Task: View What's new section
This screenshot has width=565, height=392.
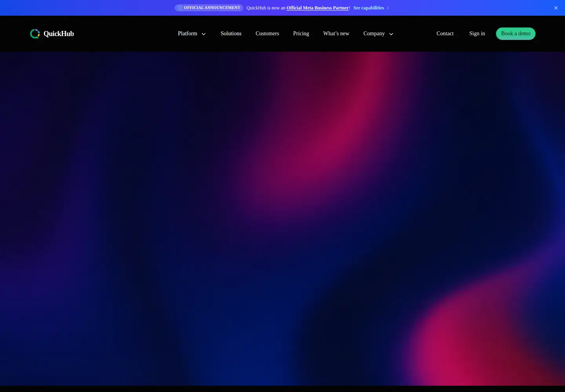Action: click(x=336, y=34)
